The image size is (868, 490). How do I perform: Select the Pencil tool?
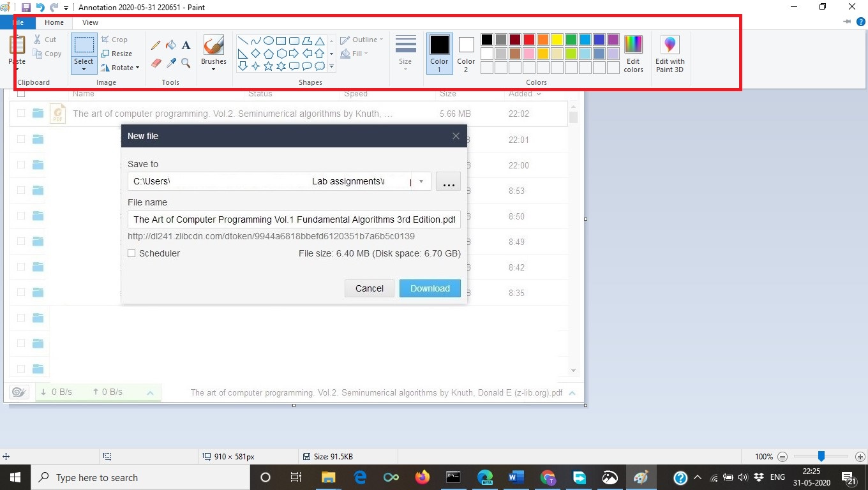coord(156,45)
